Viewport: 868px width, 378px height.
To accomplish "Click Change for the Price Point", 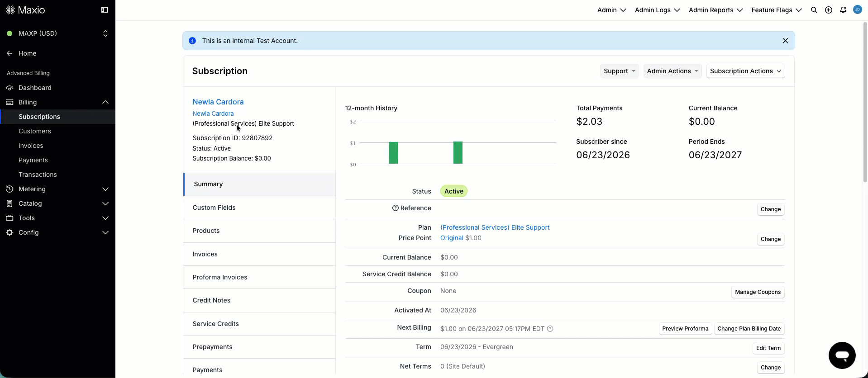I will [770, 239].
